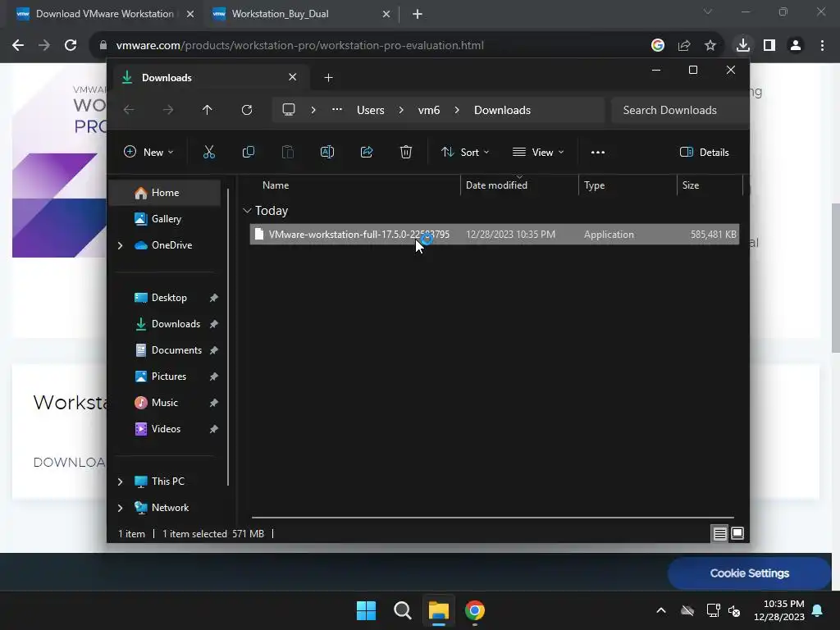
Task: Click the vm6 breadcrumb segment
Action: [429, 110]
